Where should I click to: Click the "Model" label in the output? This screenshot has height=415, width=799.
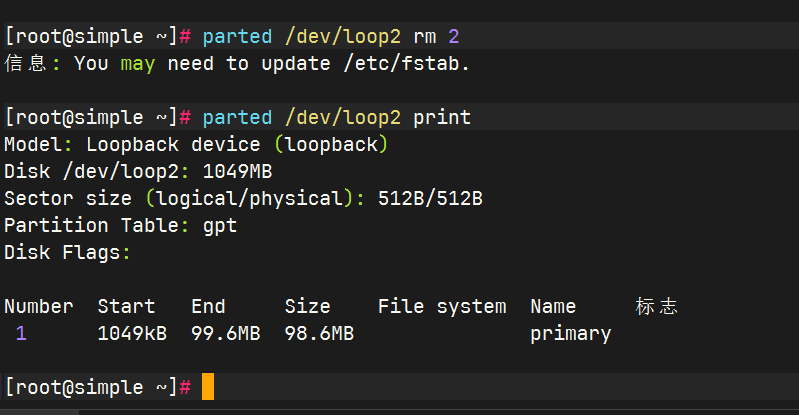pyautogui.click(x=33, y=144)
